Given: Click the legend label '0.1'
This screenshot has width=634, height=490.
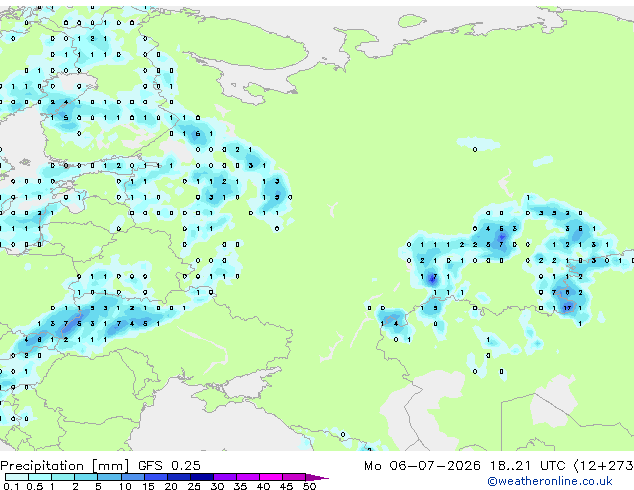Looking at the screenshot, I should [11, 486].
